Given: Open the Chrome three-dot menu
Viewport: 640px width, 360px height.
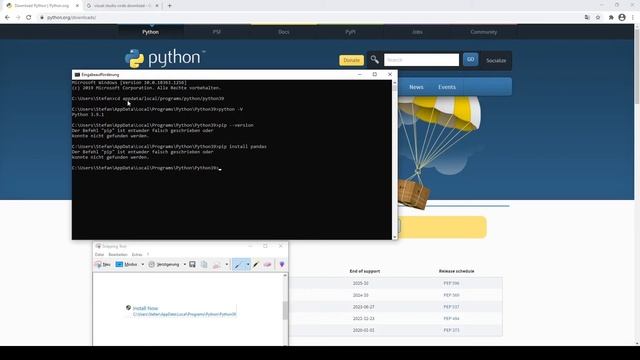Looking at the screenshot, I should click(x=633, y=18).
